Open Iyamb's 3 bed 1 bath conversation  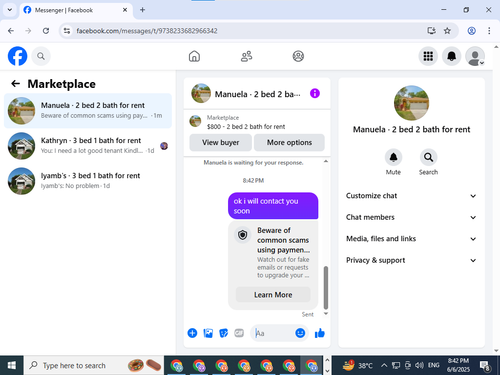click(x=88, y=181)
